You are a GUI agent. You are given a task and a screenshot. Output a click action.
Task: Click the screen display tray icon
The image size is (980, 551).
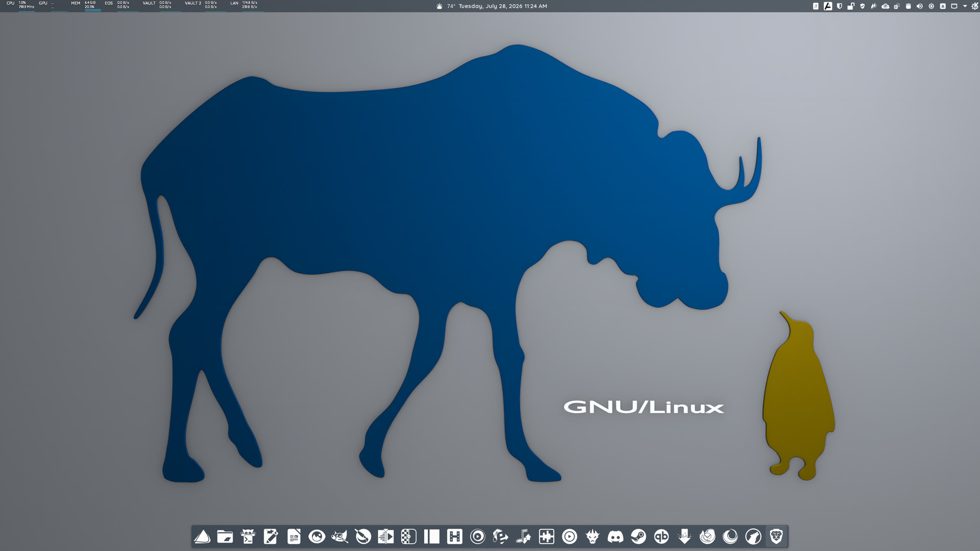(x=954, y=6)
